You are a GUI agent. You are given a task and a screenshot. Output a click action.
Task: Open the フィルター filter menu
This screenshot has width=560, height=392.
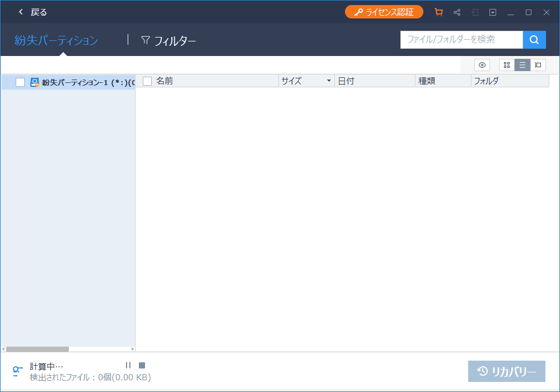click(168, 41)
